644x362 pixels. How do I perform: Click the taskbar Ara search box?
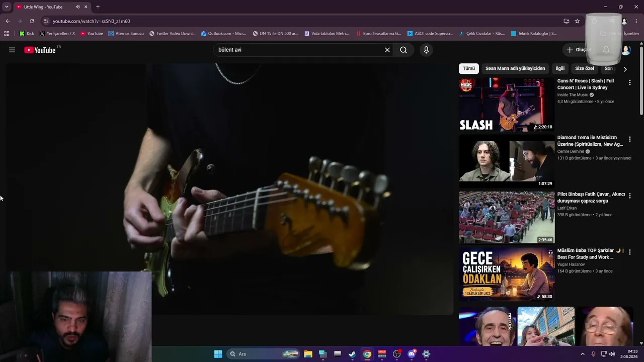click(x=264, y=354)
